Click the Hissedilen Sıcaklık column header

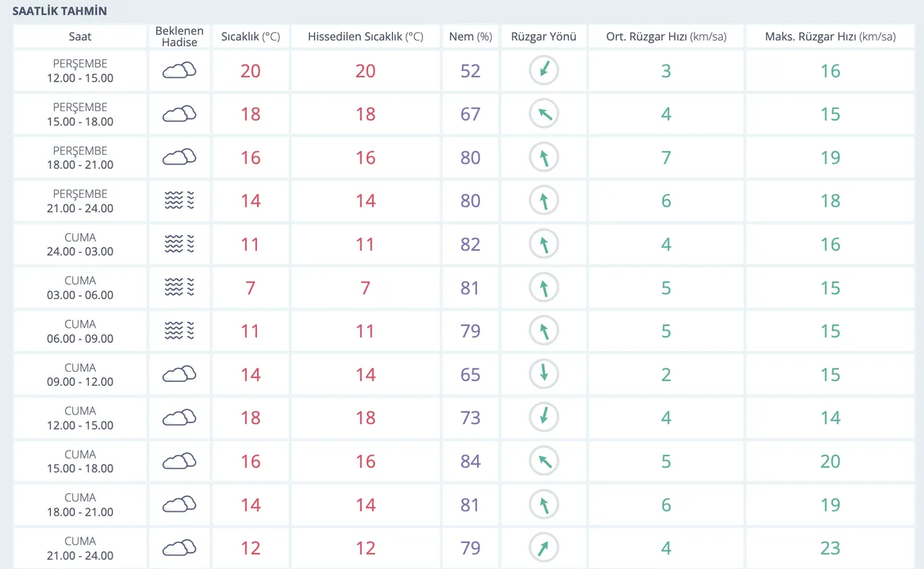pyautogui.click(x=365, y=37)
